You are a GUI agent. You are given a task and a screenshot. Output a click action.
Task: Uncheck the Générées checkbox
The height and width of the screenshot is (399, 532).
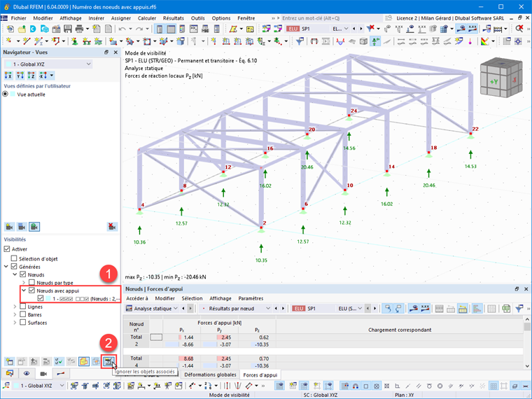pos(14,267)
